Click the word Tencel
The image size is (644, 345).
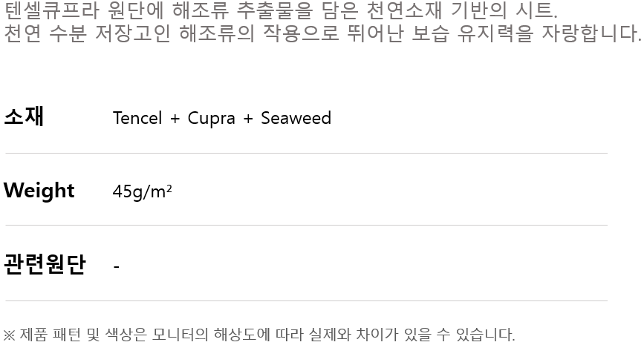point(137,119)
